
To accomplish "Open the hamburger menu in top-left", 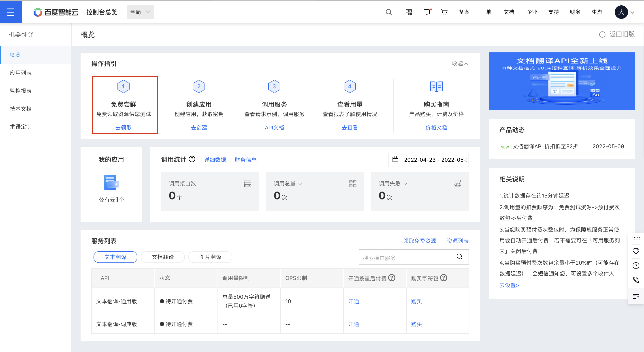I will click(x=11, y=12).
